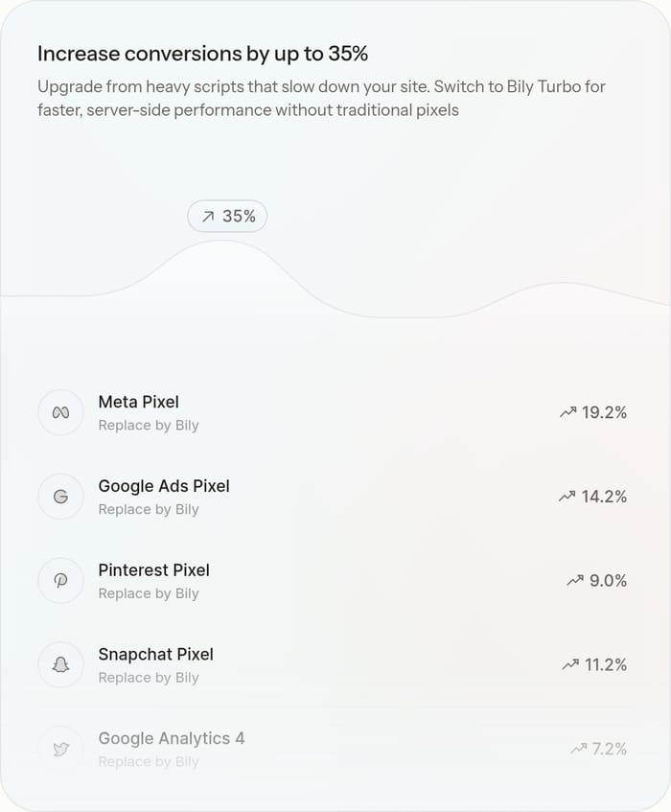The image size is (671, 812).
Task: Click the Twitter bird icon
Action: click(60, 749)
